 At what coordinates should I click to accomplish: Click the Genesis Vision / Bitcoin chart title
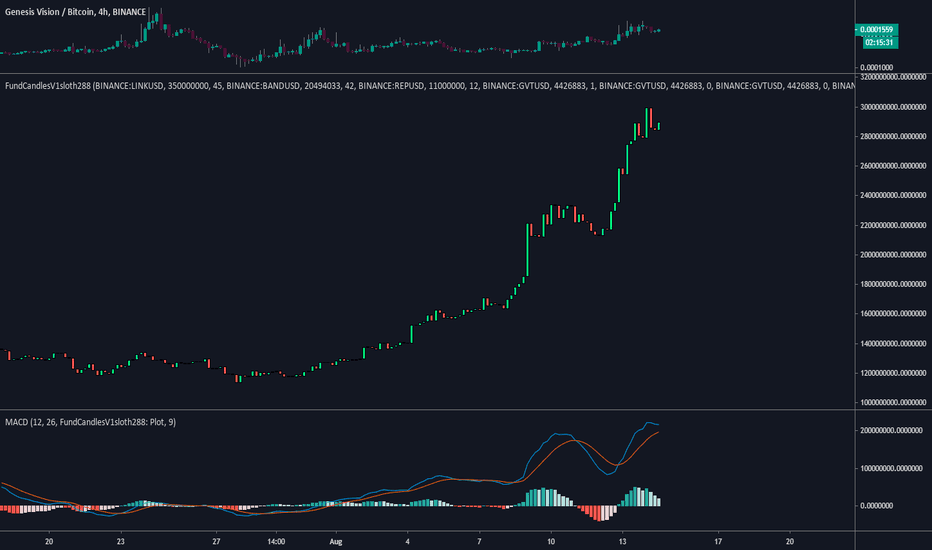coord(75,12)
